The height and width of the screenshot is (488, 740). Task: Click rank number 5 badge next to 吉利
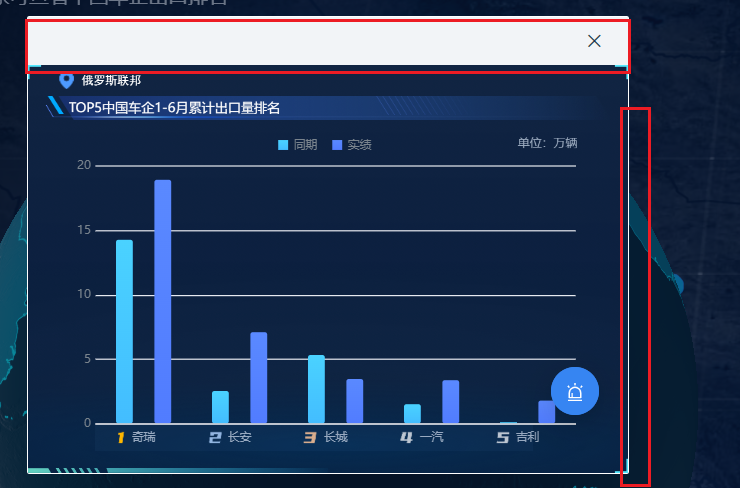point(503,438)
